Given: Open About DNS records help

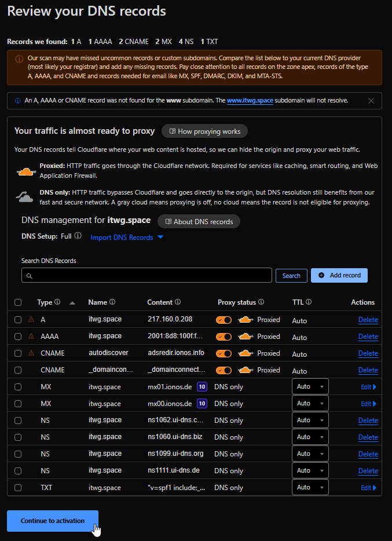Looking at the screenshot, I should coord(199,221).
